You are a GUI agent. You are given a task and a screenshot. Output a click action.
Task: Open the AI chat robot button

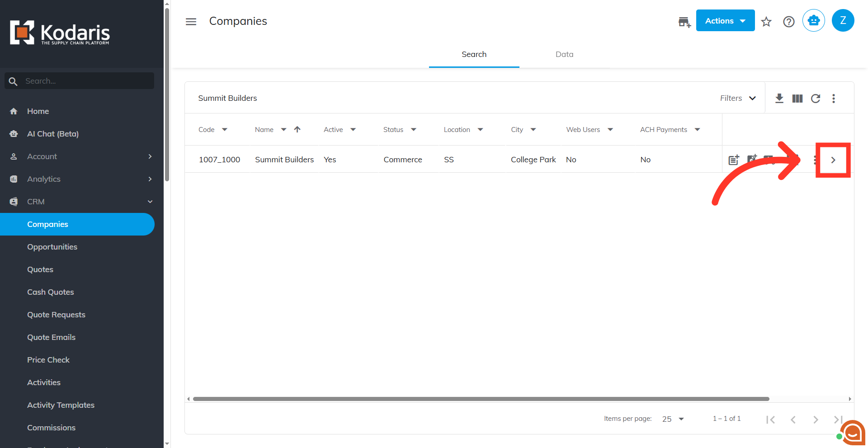814,21
